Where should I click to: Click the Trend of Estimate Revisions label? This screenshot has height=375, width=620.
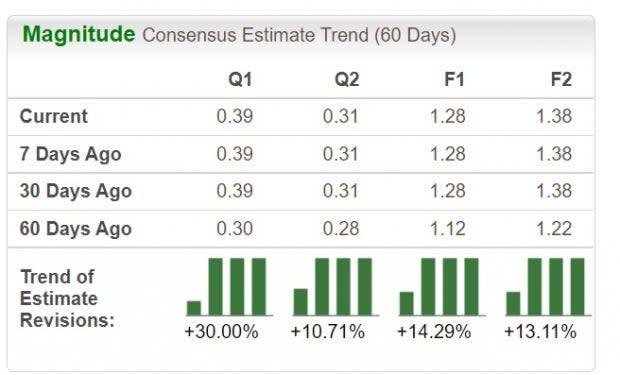pos(67,298)
